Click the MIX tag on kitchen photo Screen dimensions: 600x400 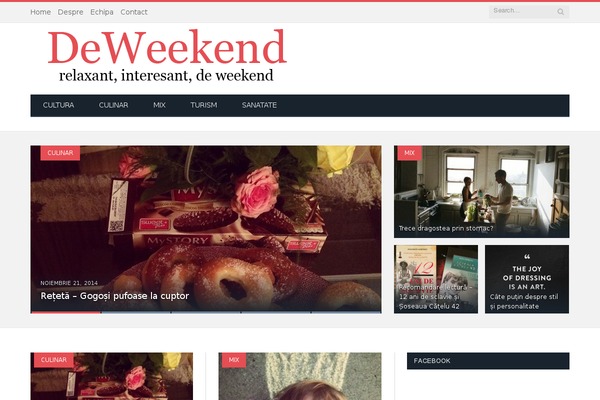(x=409, y=153)
